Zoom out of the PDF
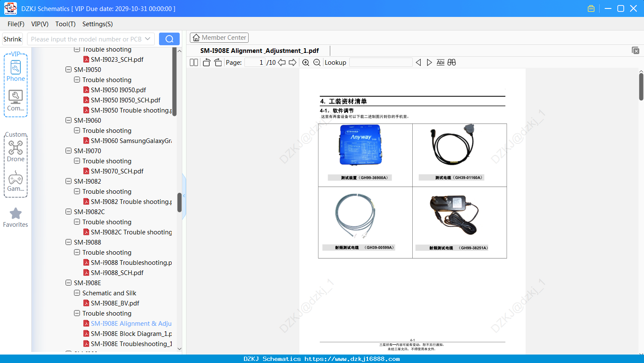Image resolution: width=644 pixels, height=363 pixels. point(317,63)
